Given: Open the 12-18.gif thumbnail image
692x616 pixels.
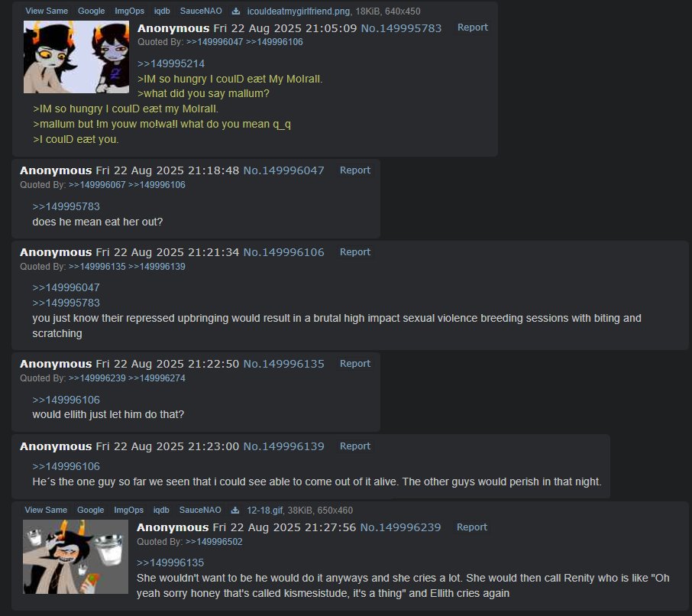Looking at the screenshot, I should tap(76, 556).
